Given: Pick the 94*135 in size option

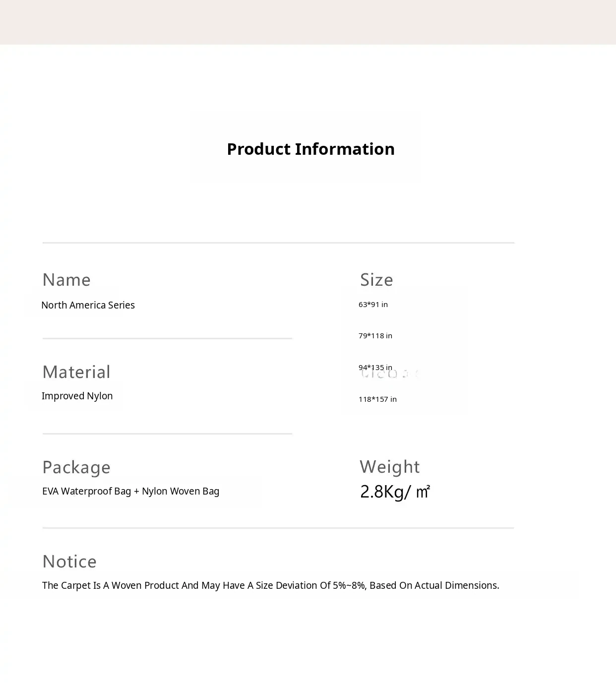Looking at the screenshot, I should [375, 368].
